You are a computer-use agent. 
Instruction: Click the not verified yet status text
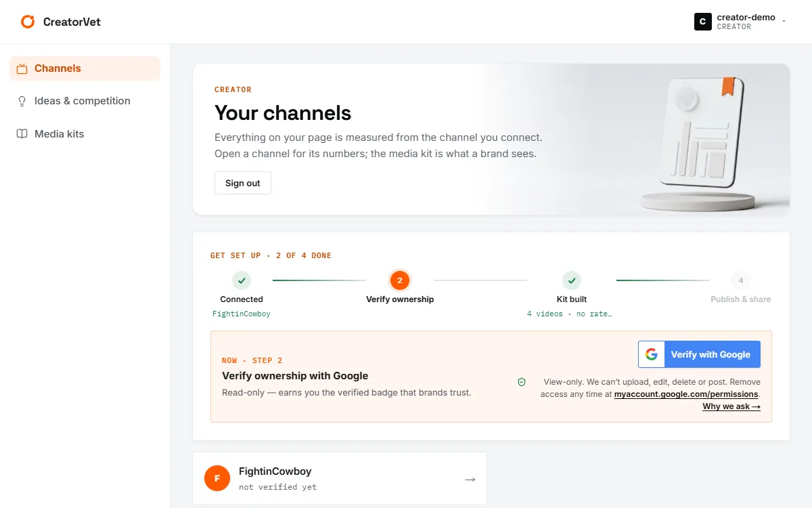(x=278, y=487)
